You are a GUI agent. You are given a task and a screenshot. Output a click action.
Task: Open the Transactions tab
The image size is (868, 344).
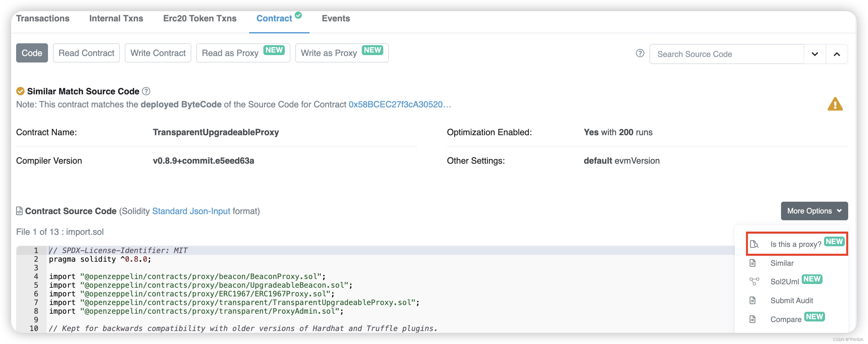pos(43,19)
